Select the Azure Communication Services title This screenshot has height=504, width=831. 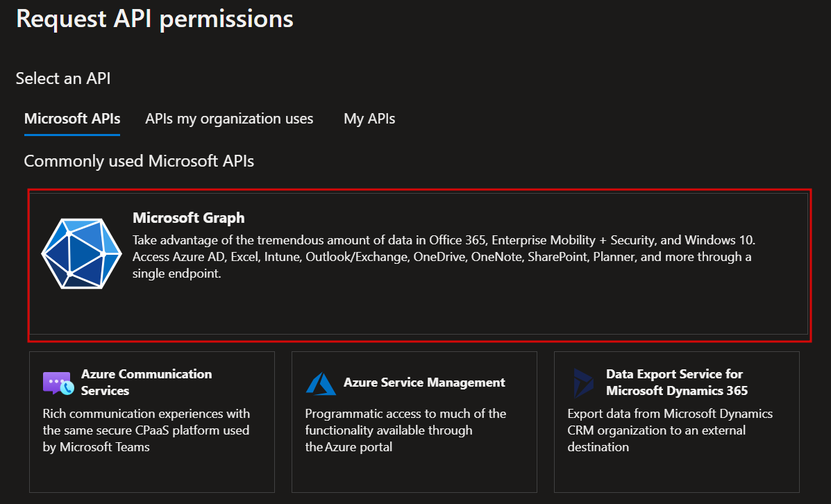point(146,382)
